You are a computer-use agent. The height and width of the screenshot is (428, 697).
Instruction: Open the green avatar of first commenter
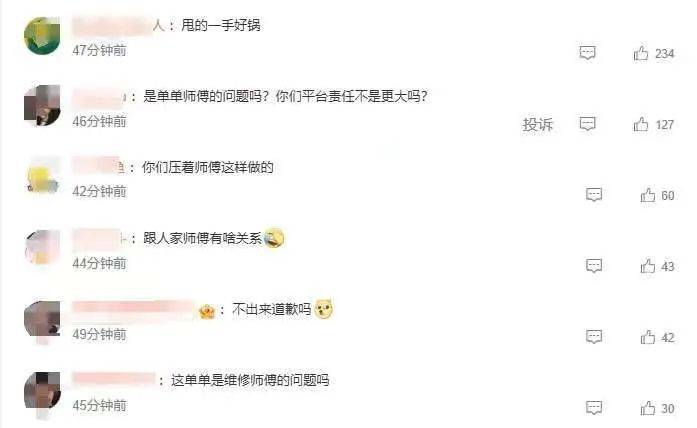tap(42, 36)
